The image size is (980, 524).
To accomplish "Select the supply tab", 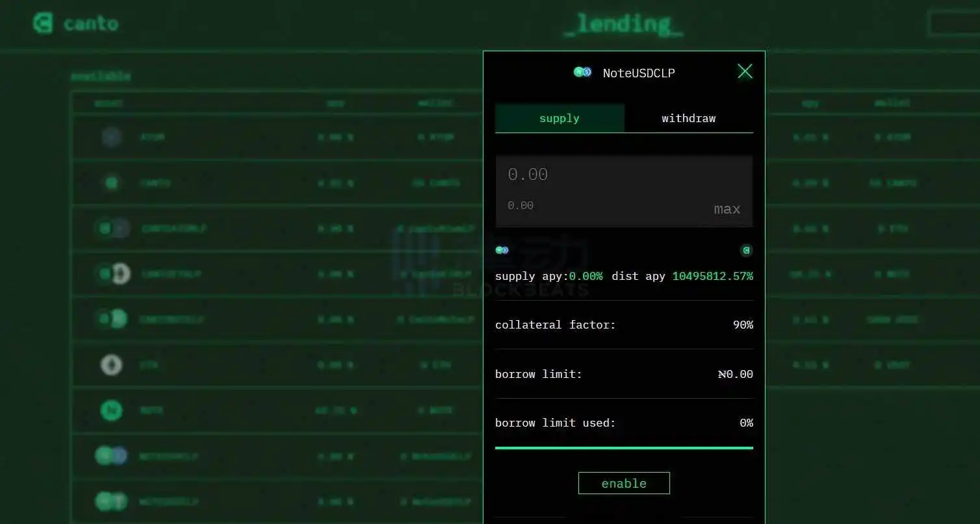I will tap(559, 118).
